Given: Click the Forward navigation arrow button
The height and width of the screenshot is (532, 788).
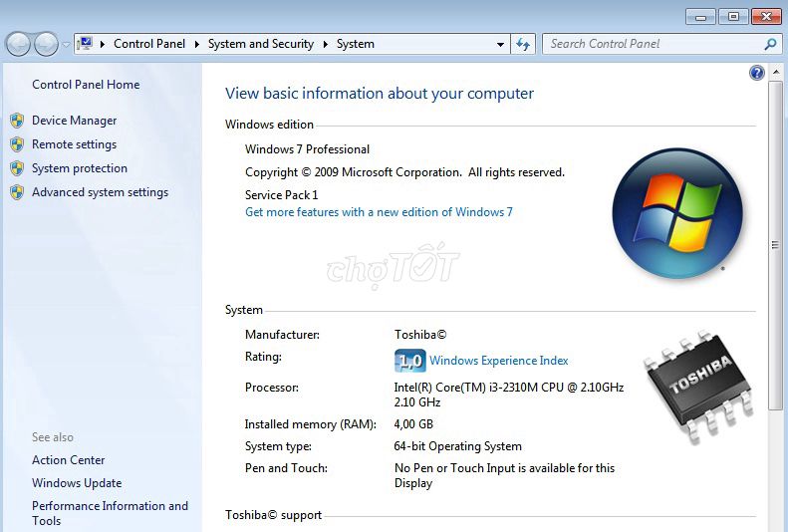Looking at the screenshot, I should (46, 44).
